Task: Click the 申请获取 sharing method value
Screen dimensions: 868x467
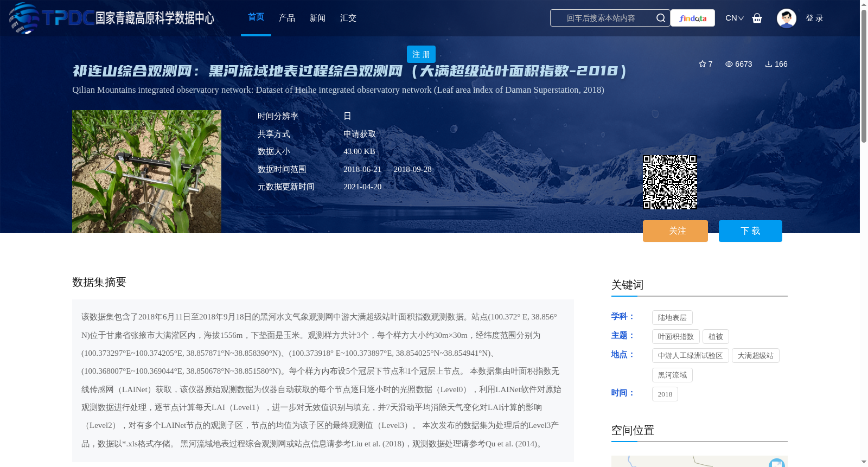Action: [x=360, y=134]
